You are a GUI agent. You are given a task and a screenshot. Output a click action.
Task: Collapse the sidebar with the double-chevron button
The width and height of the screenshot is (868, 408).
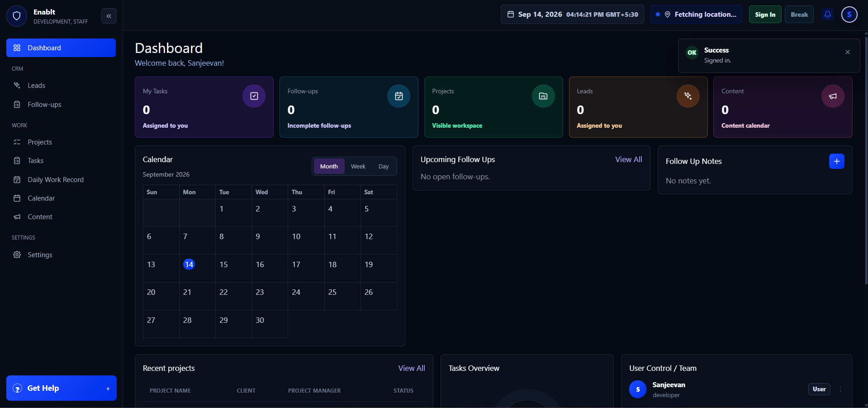point(109,16)
